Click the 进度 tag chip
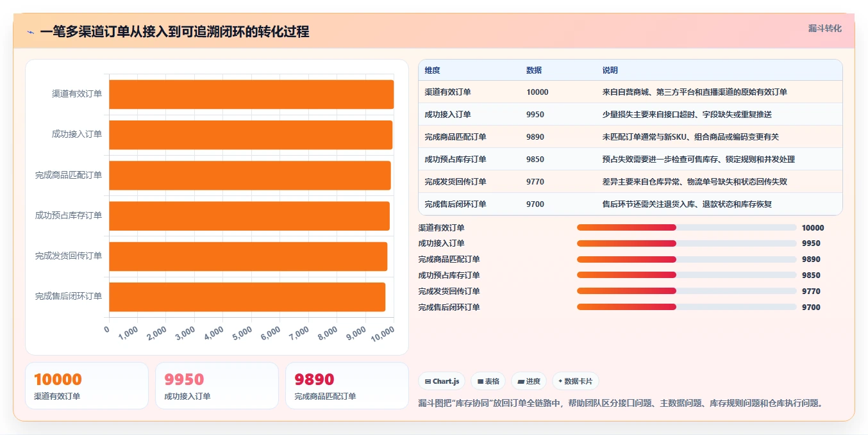Image resolution: width=868 pixels, height=435 pixels. click(x=529, y=381)
